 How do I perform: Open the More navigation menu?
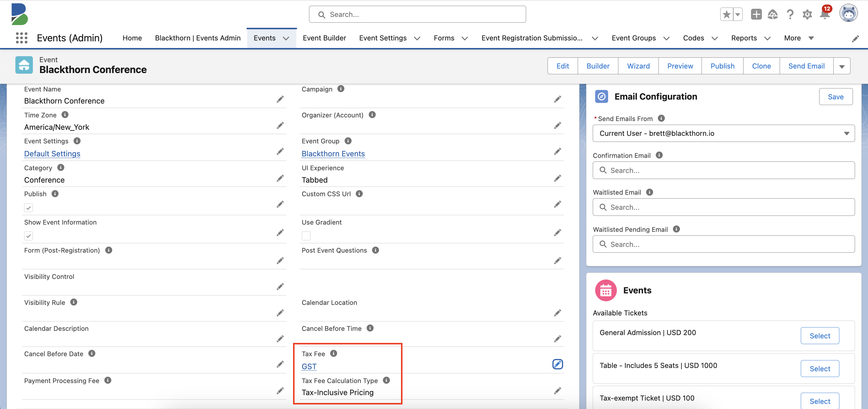[x=799, y=38]
